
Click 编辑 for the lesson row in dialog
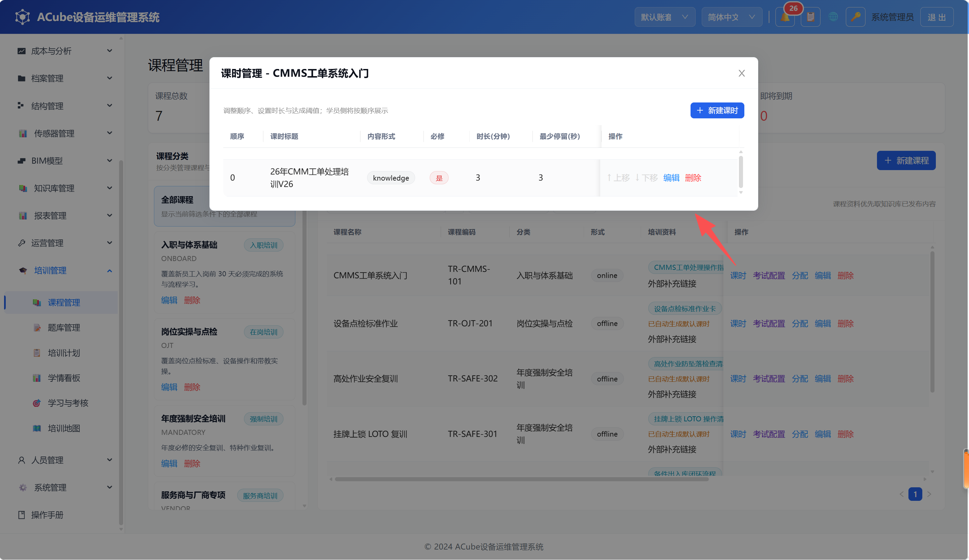click(x=671, y=178)
